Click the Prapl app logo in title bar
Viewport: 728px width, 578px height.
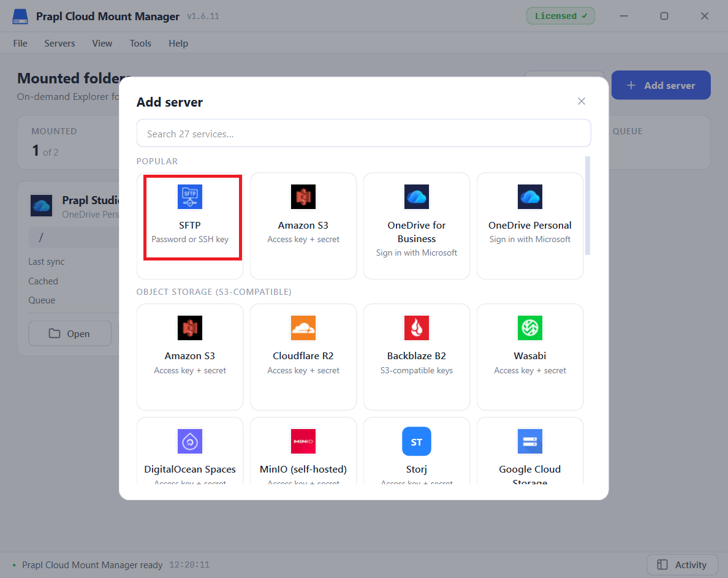tap(20, 17)
